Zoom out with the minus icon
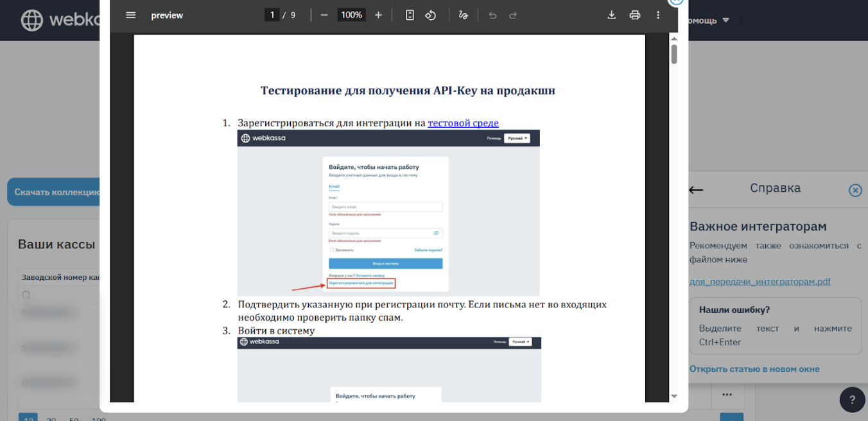Viewport: 868px width, 421px height. [x=324, y=15]
